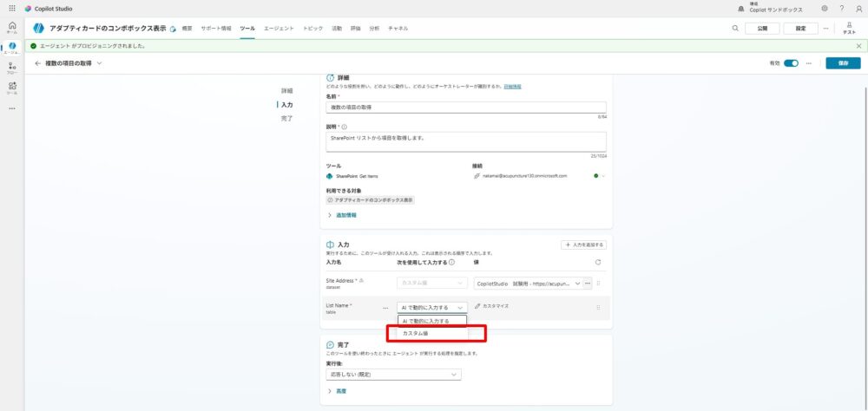Click into the 名前 name field
Image resolution: width=868 pixels, height=411 pixels.
click(x=466, y=108)
